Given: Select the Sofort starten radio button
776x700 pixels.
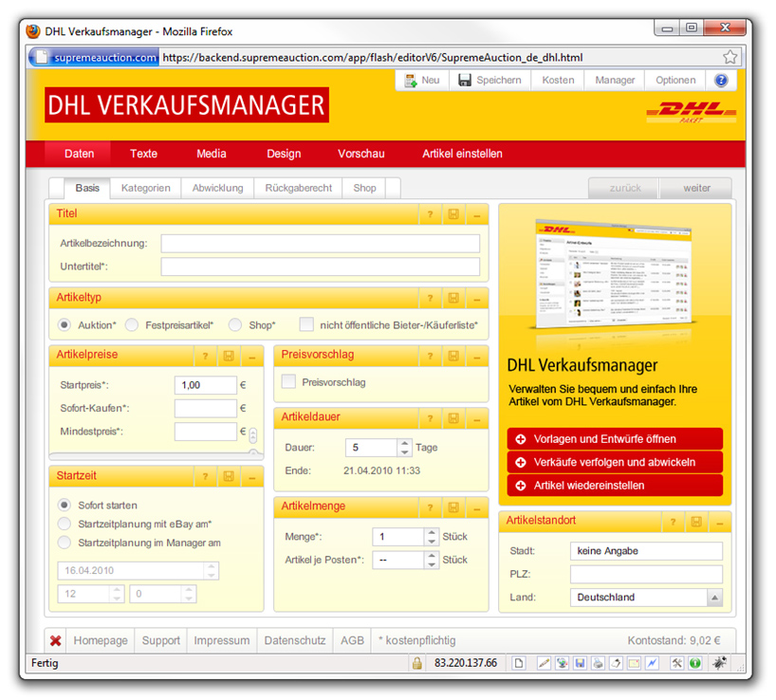Looking at the screenshot, I should point(64,506).
